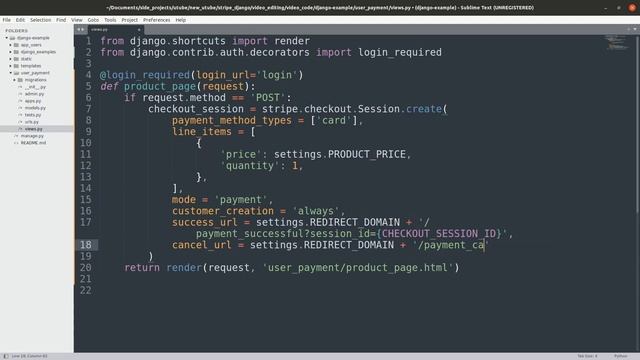
Task: Click line number 18 in gutter
Action: pos(86,245)
